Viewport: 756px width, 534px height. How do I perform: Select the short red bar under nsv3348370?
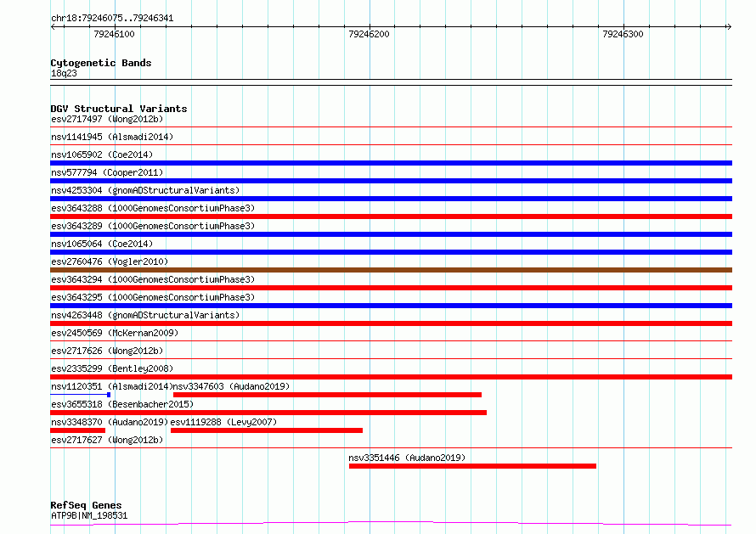[77, 430]
